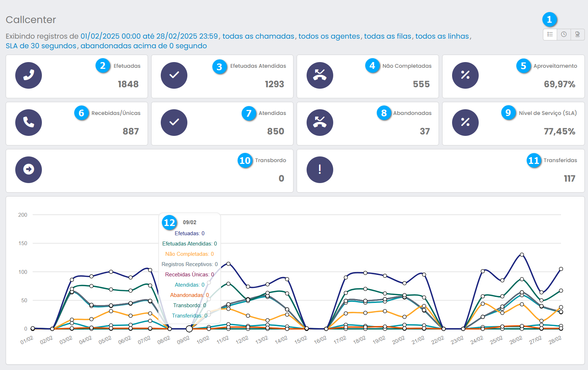Viewport: 588px width, 370px height.
Task: Click the Atendidas value 850
Action: (275, 131)
